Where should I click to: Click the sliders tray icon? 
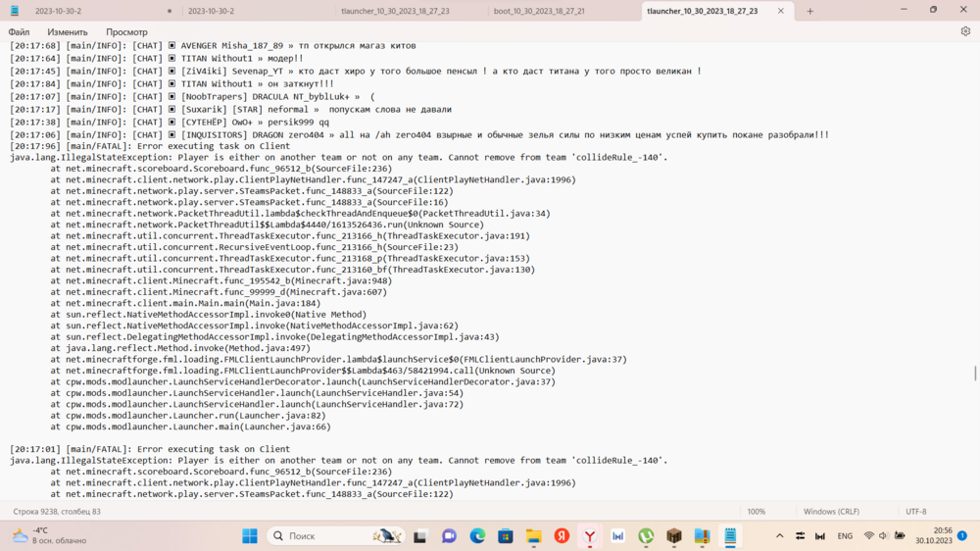click(x=800, y=536)
